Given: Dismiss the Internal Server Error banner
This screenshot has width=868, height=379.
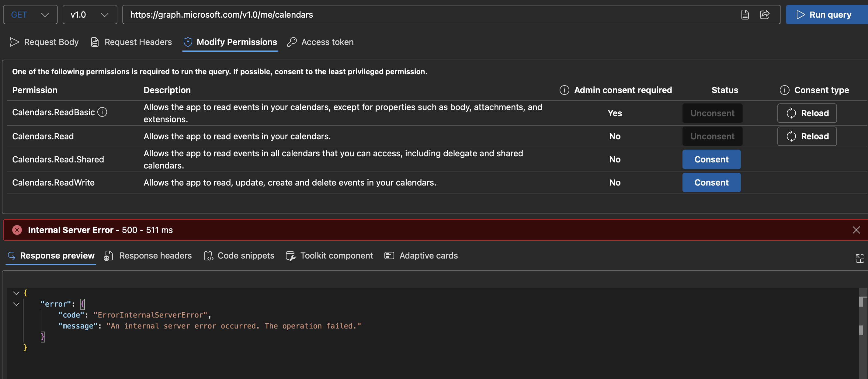Looking at the screenshot, I should 856,230.
